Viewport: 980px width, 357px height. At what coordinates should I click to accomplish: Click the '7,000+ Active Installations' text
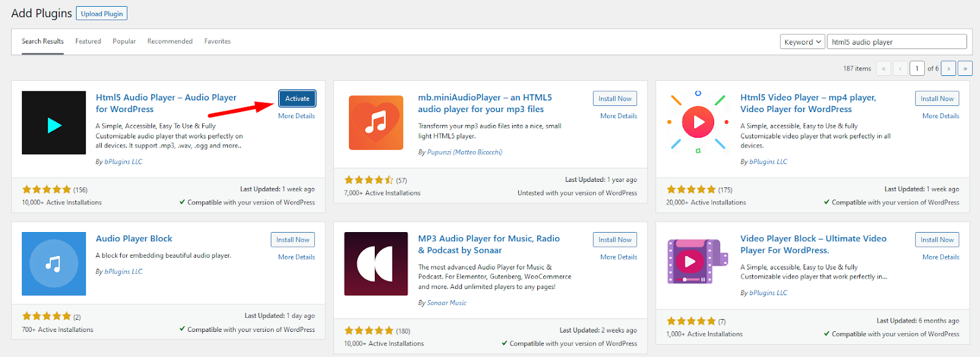(x=382, y=193)
